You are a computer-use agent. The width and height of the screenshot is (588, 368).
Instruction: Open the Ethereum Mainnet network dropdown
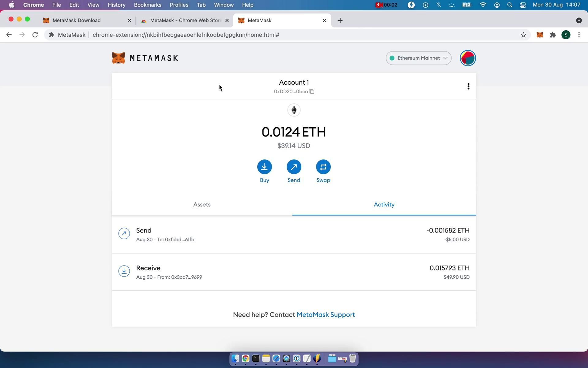coord(418,58)
